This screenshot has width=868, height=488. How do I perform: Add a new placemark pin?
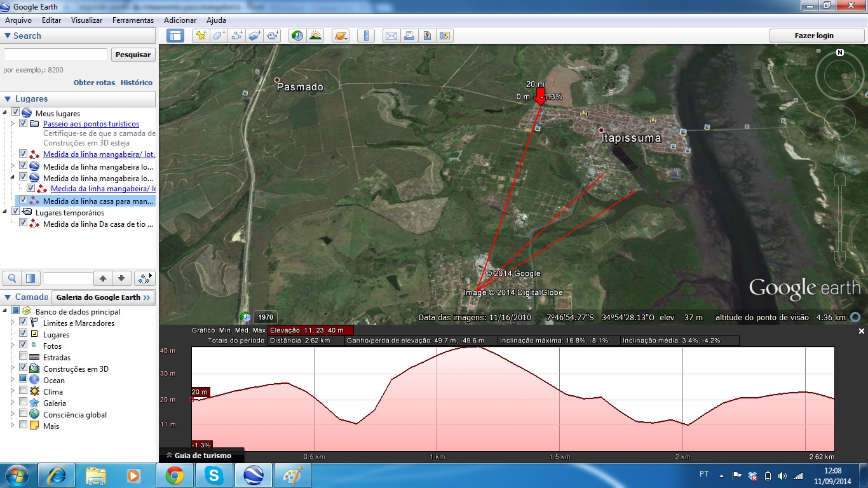(x=201, y=36)
